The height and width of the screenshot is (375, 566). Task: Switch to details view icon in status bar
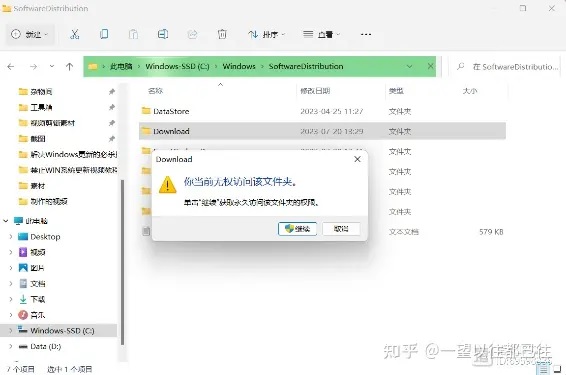(x=542, y=369)
